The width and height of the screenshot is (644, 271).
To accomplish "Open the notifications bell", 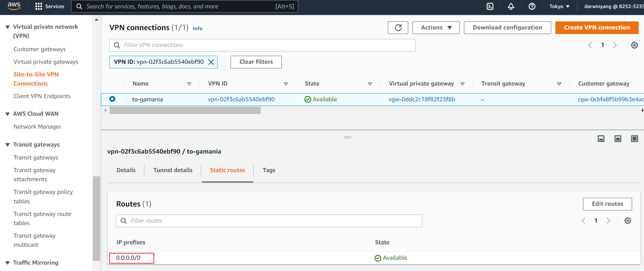I will 511,6.
